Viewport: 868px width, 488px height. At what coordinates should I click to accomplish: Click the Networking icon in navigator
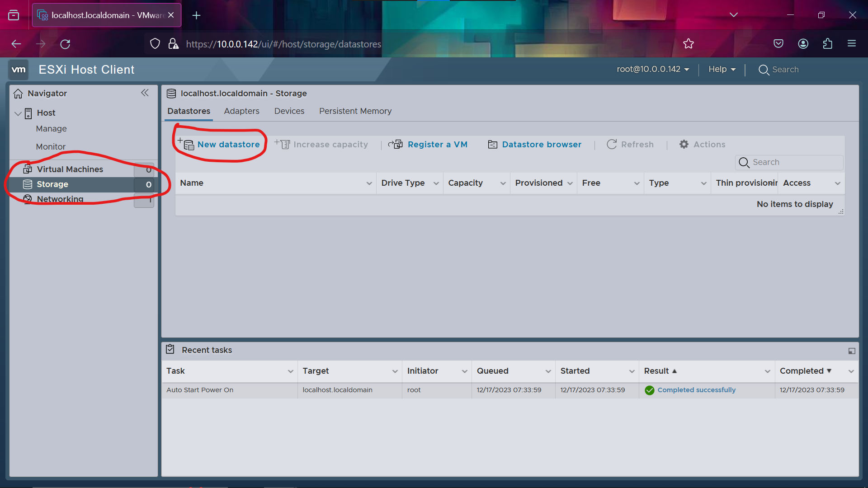click(x=28, y=199)
